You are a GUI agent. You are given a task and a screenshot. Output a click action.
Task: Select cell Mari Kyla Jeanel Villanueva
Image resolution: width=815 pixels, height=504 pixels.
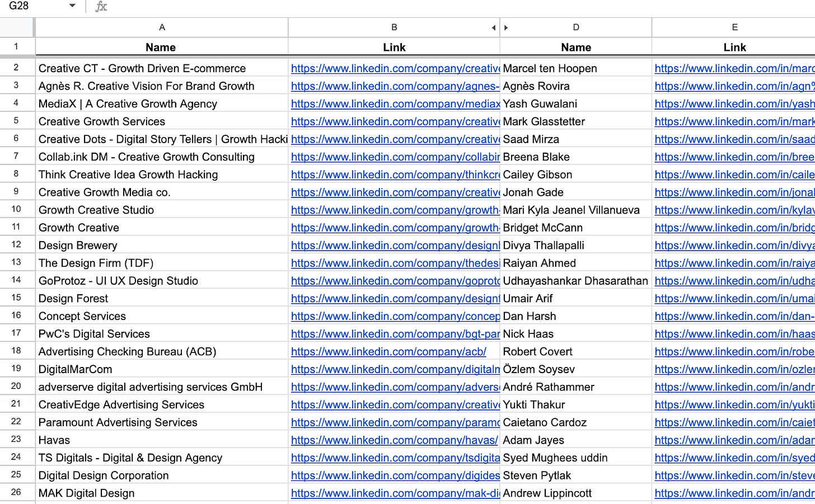click(x=576, y=210)
